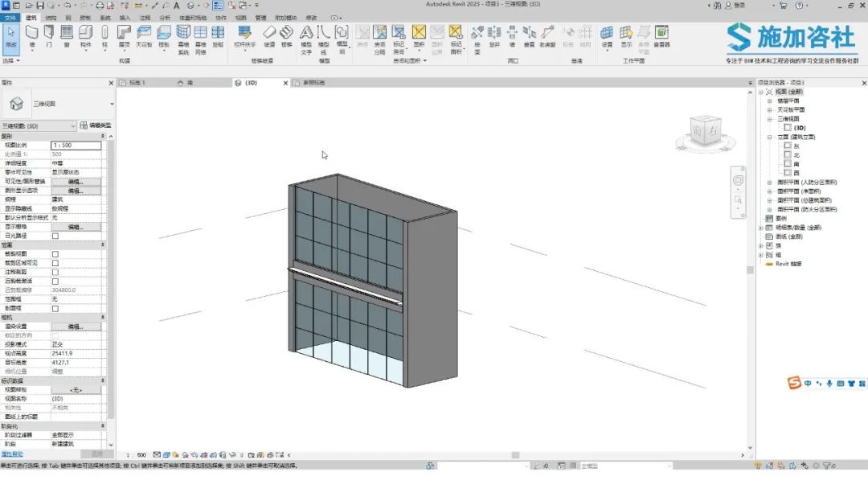The image size is (868, 489).
Task: Toggle the Crop View (裁剪视图) checkbox
Action: point(55,254)
